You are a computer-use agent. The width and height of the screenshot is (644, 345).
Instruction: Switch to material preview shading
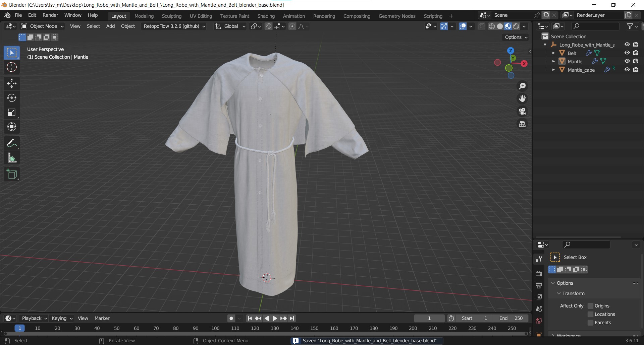point(508,26)
